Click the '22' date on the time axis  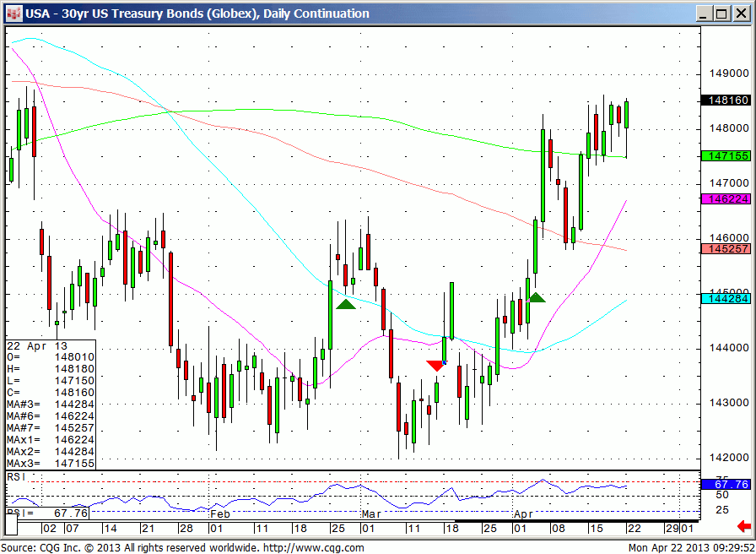pos(634,529)
